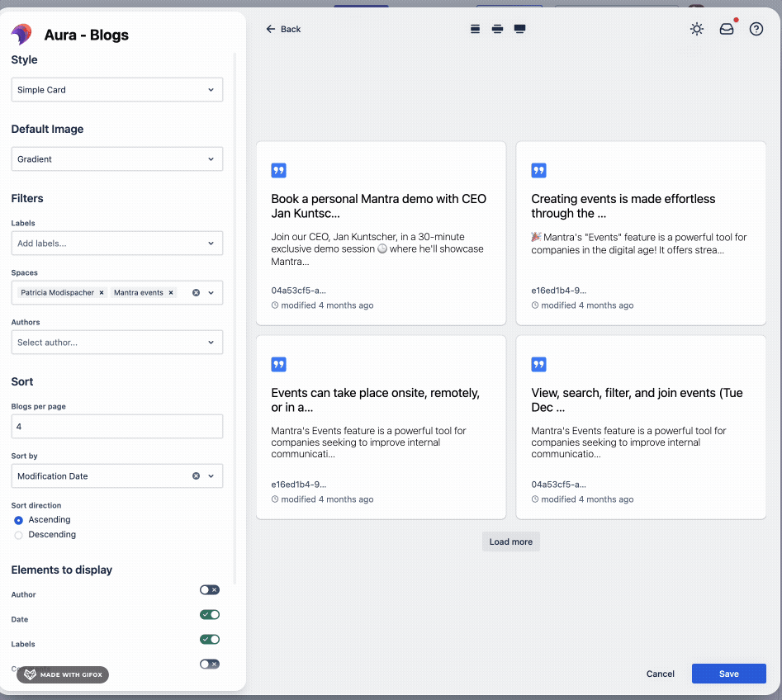Viewport: 782px width, 700px height.
Task: Click the Aura bird logo
Action: pyautogui.click(x=21, y=35)
